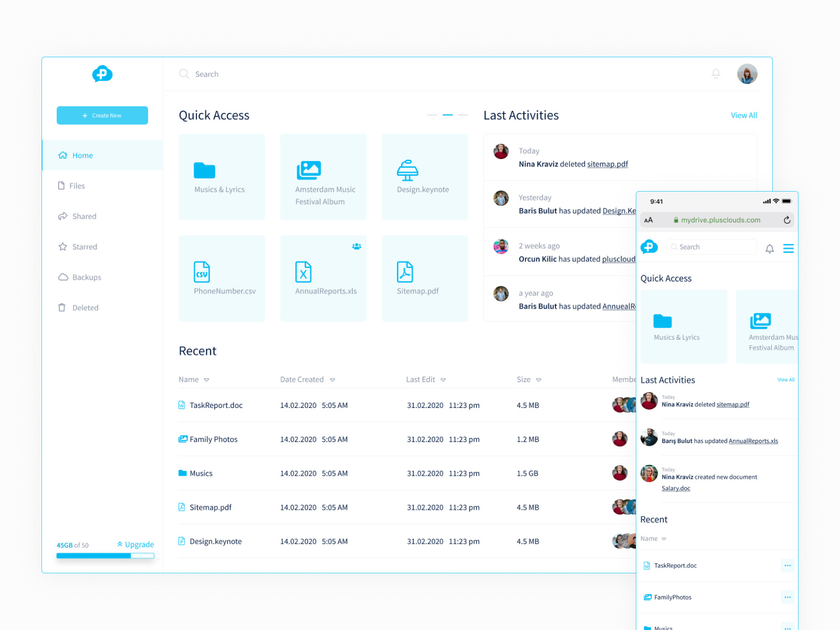Image resolution: width=840 pixels, height=630 pixels.
Task: Open notifications via the bell icon
Action: coord(716,74)
